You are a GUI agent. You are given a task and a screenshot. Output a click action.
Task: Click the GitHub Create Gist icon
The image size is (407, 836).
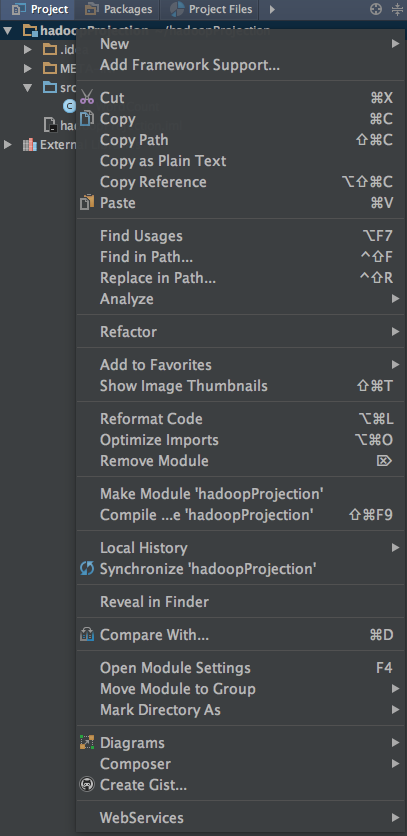pyautogui.click(x=86, y=784)
